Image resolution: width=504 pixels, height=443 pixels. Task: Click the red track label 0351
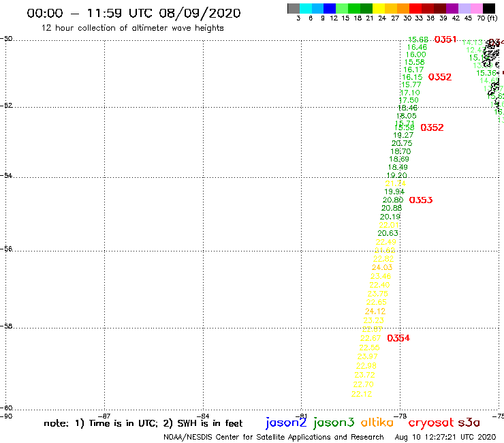point(445,40)
